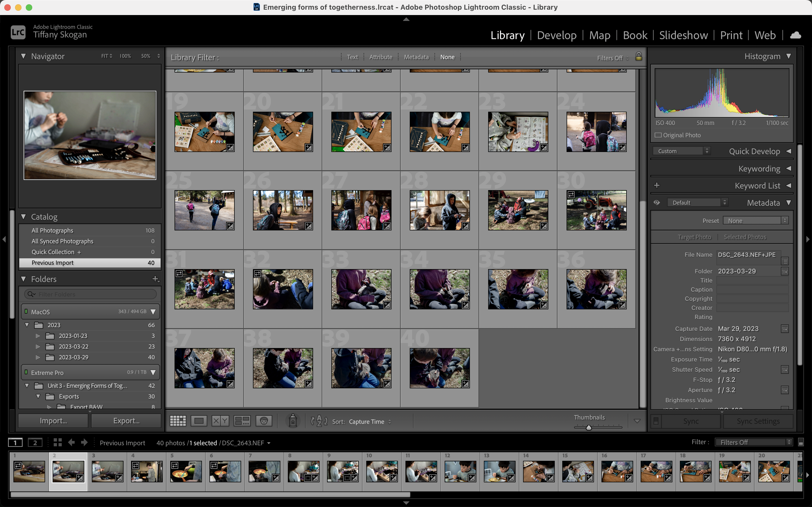Toggle the Sync auto-sync switch
The image size is (812, 507).
click(x=656, y=421)
